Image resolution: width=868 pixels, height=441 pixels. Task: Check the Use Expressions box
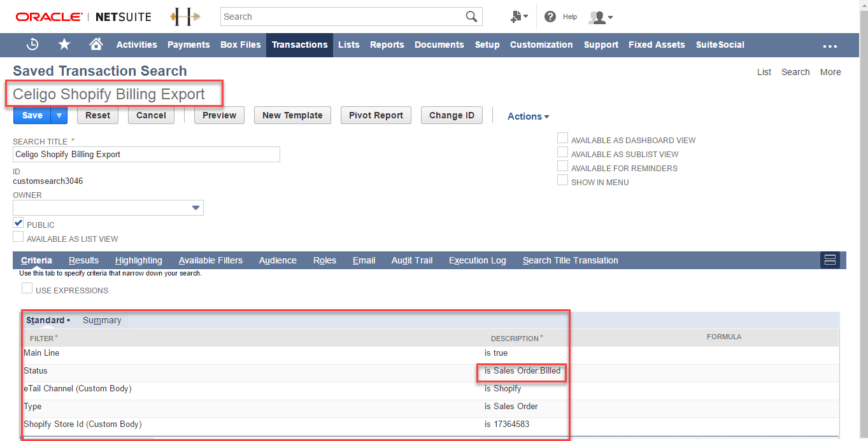pos(27,289)
